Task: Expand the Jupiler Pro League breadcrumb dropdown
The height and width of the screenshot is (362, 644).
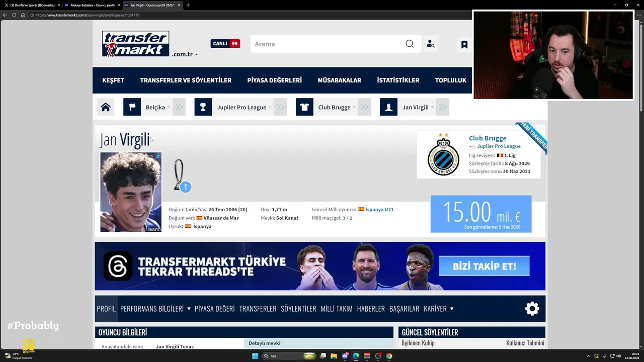Action: coord(270,107)
